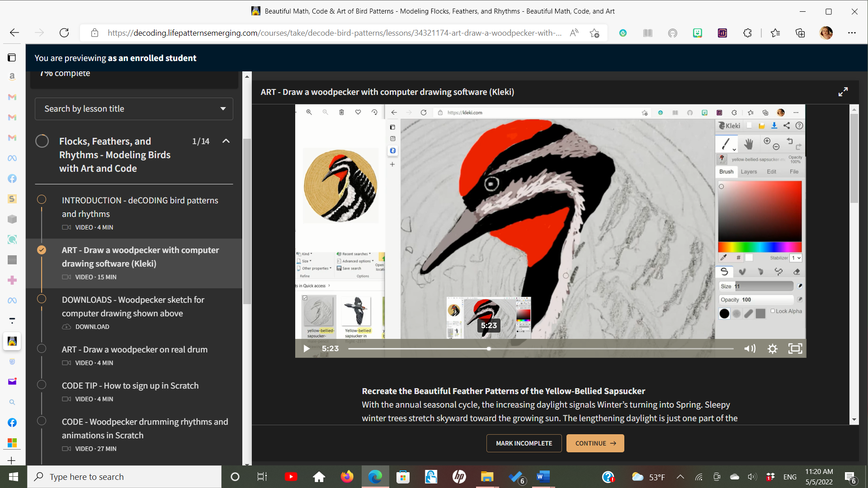This screenshot has height=488, width=868.
Task: Open Favorites list in browser
Action: [775, 33]
